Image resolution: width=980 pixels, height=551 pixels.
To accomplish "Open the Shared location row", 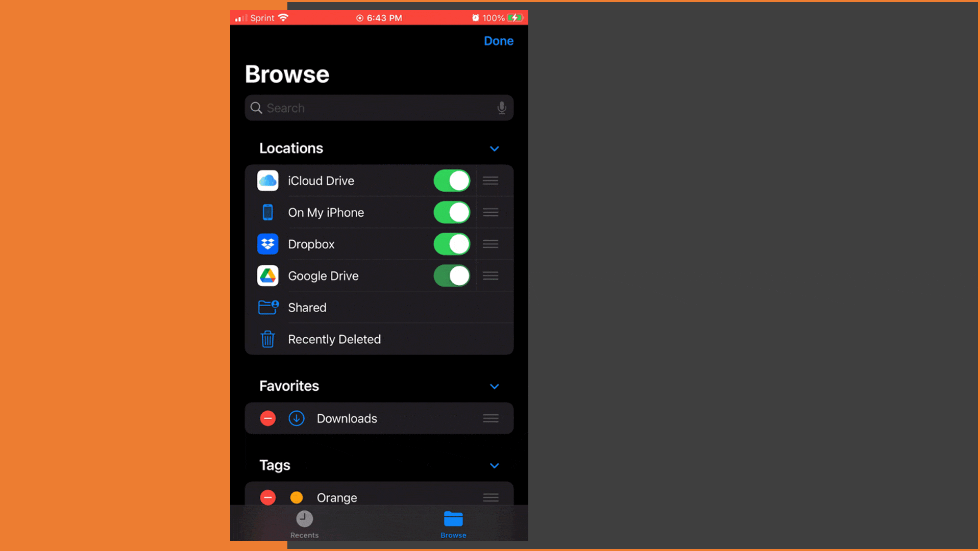I will point(379,307).
